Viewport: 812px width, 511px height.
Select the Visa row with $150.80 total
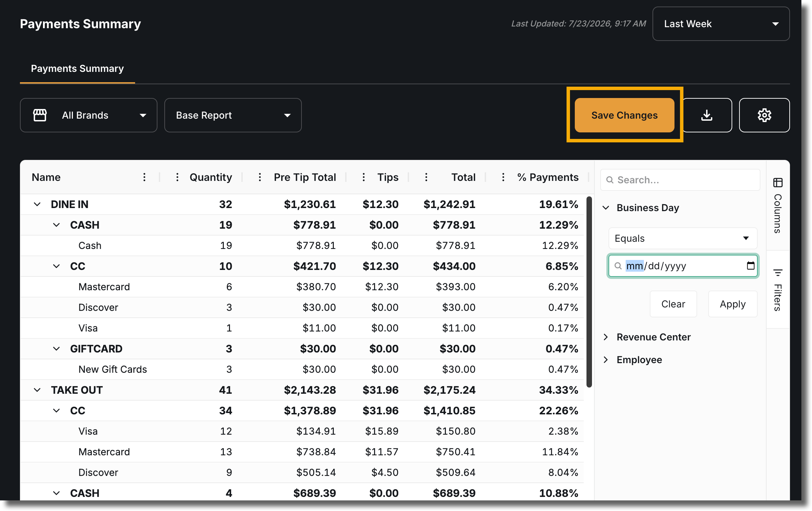pyautogui.click(x=302, y=431)
